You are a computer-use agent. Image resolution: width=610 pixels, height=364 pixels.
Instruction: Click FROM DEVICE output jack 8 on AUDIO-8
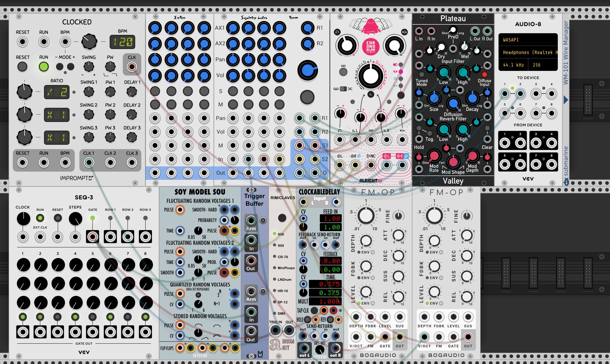click(x=552, y=164)
